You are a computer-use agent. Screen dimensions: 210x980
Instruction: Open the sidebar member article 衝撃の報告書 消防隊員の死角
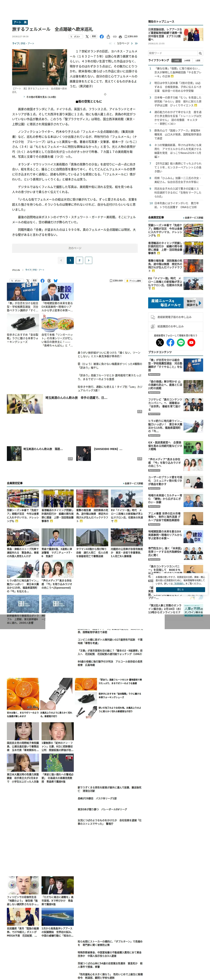click(165, 266)
